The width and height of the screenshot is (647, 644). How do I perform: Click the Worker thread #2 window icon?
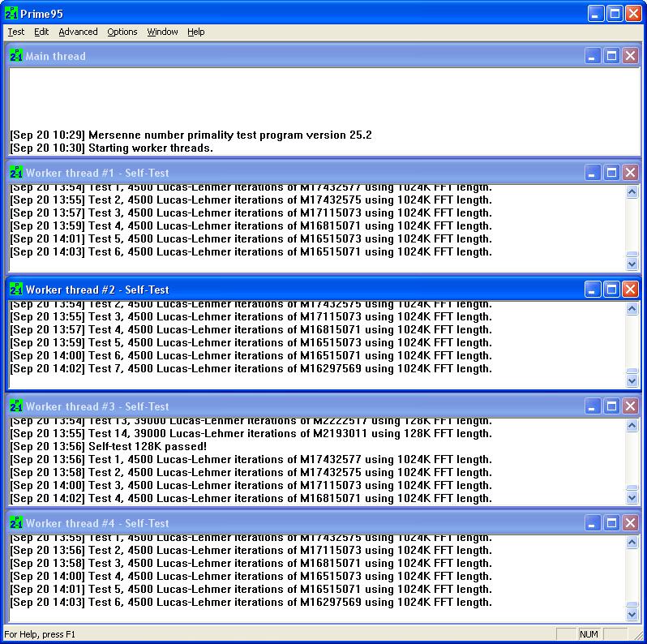(x=16, y=290)
